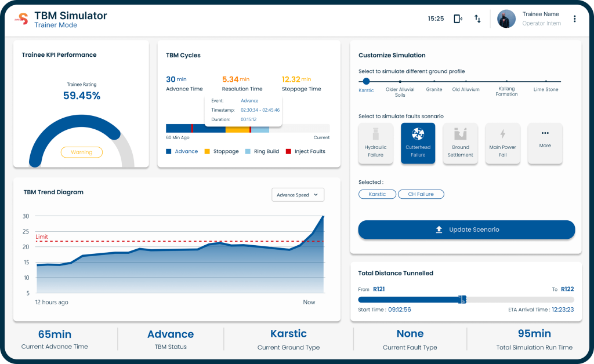The width and height of the screenshot is (594, 364).
Task: Click the trainee profile avatar
Action: point(506,19)
